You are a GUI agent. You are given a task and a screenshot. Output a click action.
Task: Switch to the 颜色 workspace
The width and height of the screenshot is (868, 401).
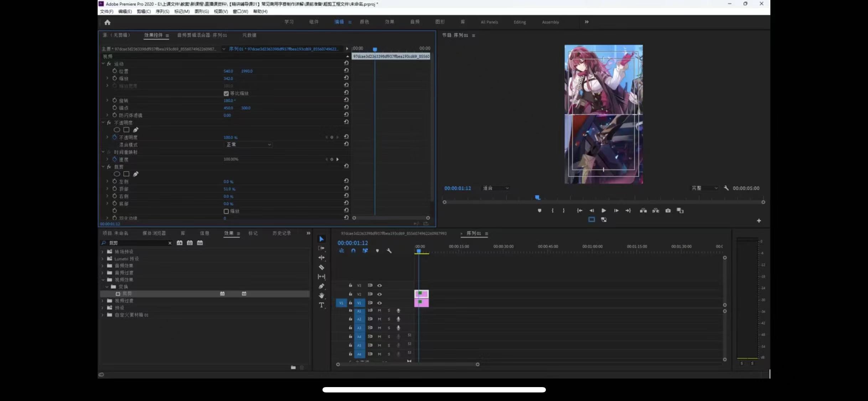click(364, 22)
